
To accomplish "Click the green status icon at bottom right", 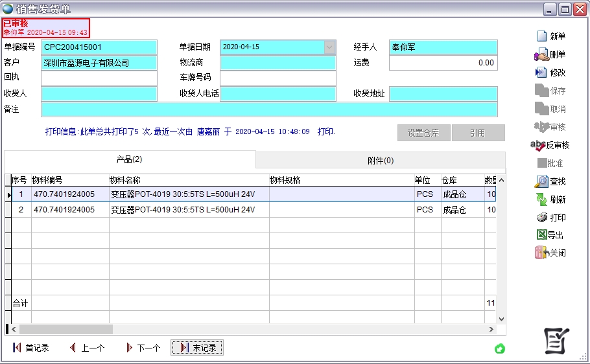I will [500, 349].
